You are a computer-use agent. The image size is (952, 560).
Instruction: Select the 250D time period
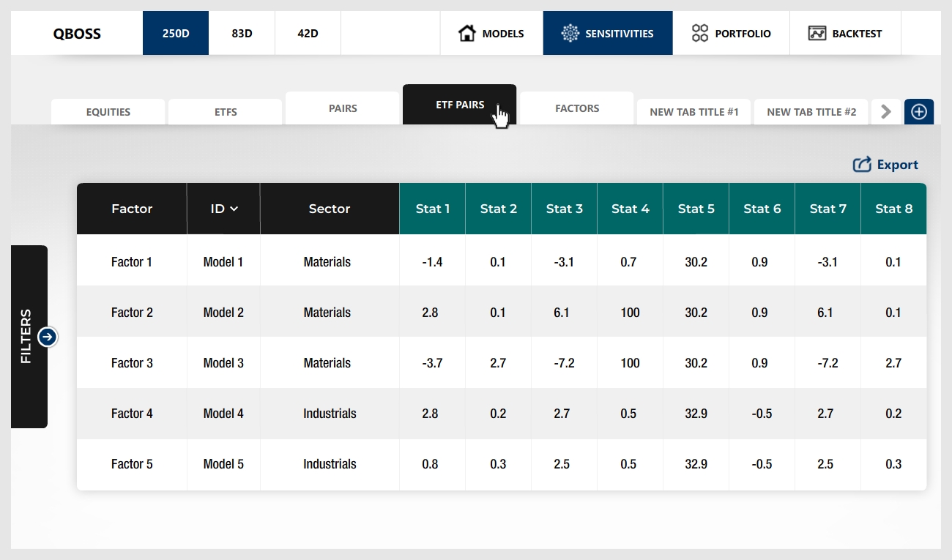point(176,33)
